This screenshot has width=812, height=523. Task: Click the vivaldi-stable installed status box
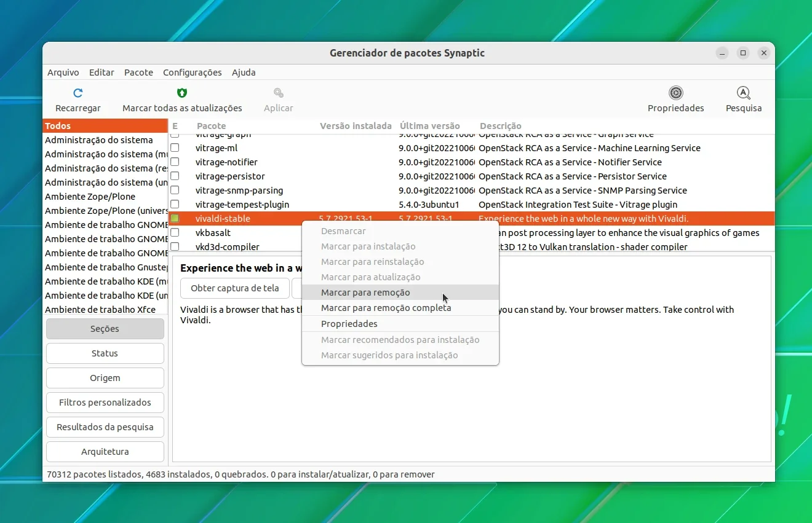click(x=175, y=218)
